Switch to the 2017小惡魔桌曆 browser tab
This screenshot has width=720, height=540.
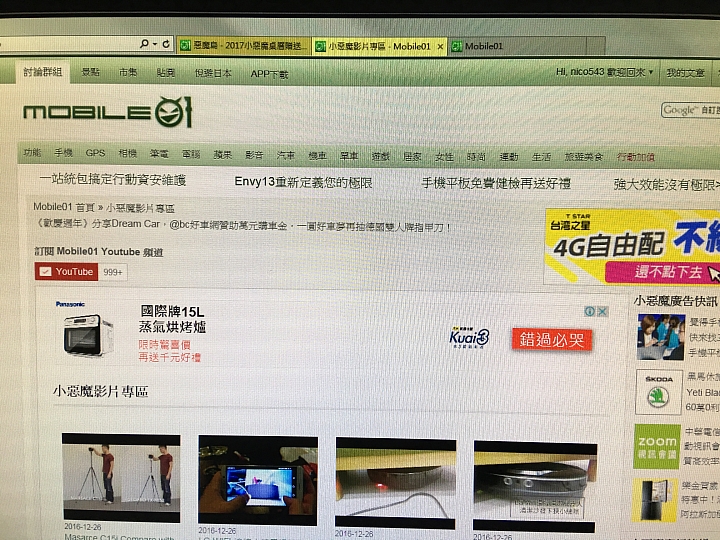point(243,45)
